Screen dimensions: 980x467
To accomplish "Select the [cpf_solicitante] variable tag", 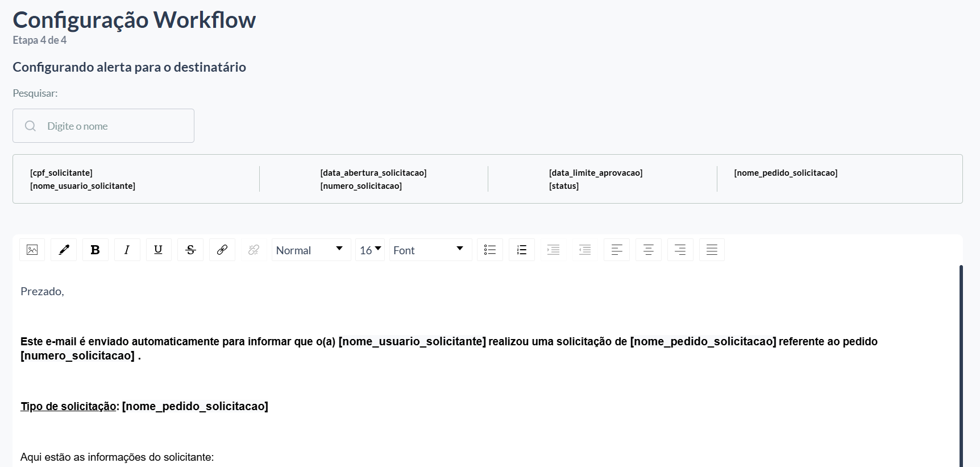I will (61, 173).
